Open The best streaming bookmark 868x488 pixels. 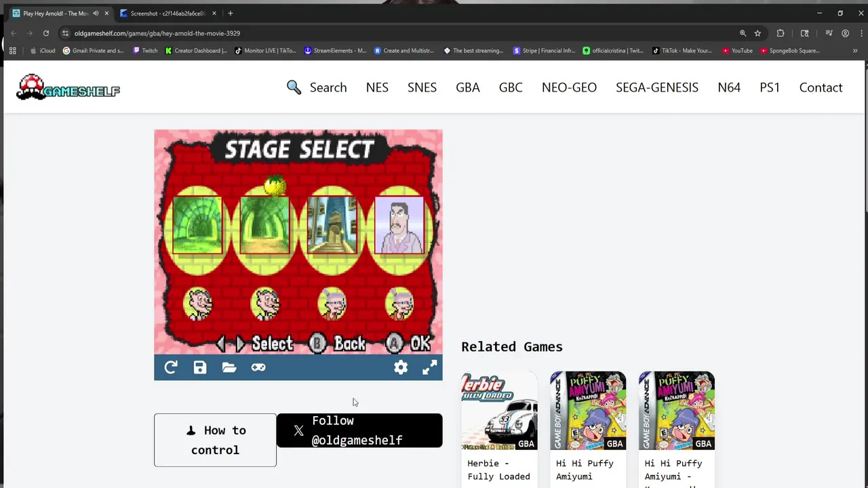[x=473, y=51]
